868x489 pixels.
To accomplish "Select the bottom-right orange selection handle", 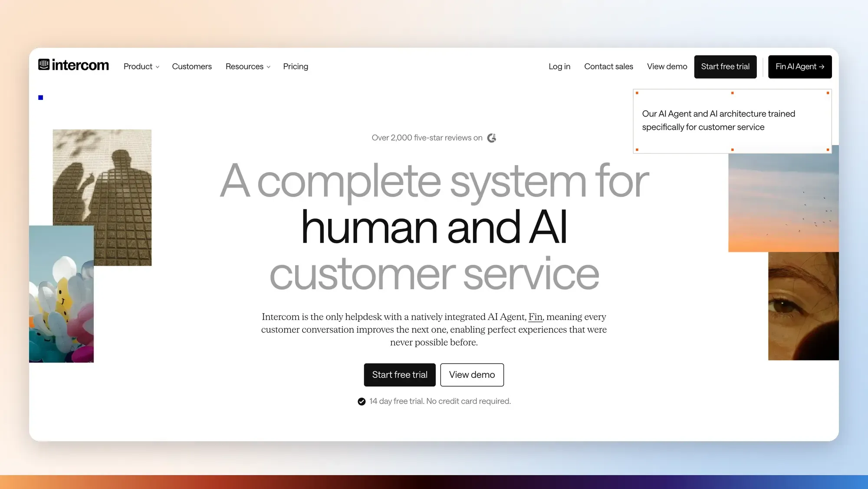I will tap(828, 150).
